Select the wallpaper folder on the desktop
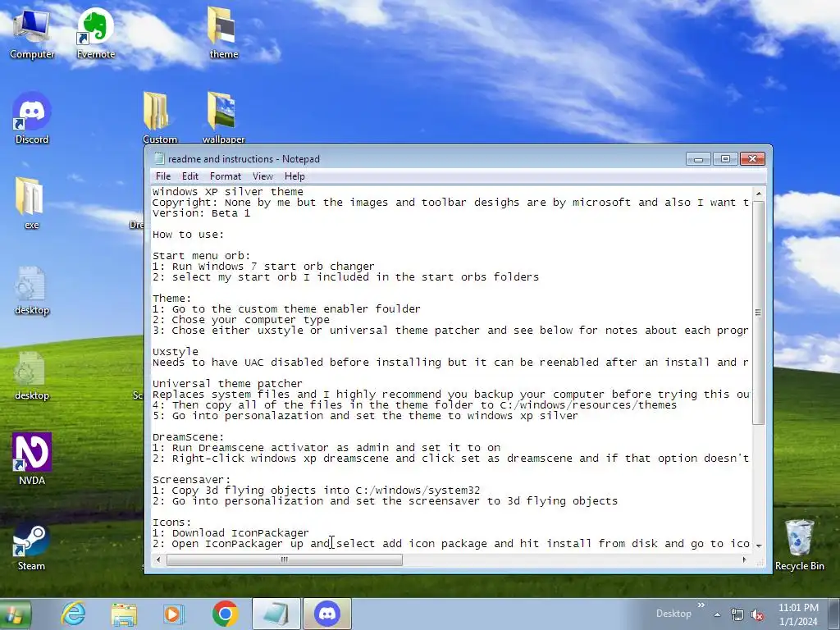The width and height of the screenshot is (840, 630). [x=223, y=118]
